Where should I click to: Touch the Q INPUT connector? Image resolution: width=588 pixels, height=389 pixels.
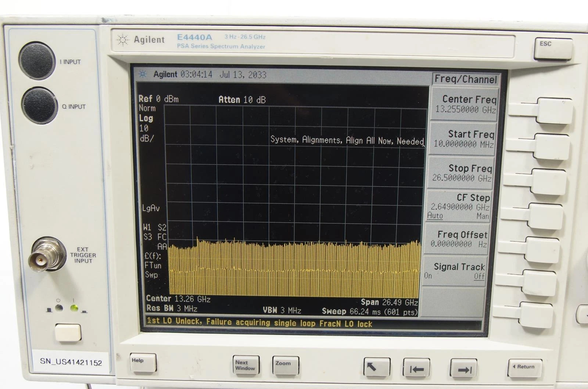(x=39, y=105)
